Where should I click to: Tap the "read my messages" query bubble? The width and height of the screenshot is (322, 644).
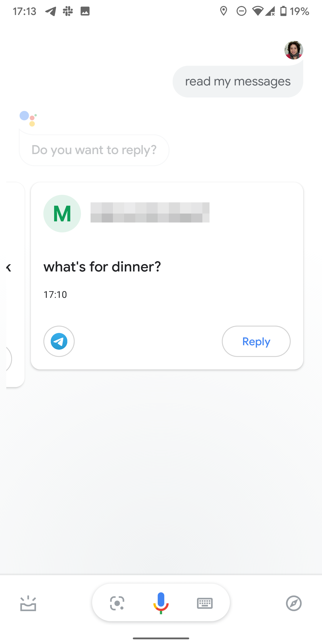(237, 81)
